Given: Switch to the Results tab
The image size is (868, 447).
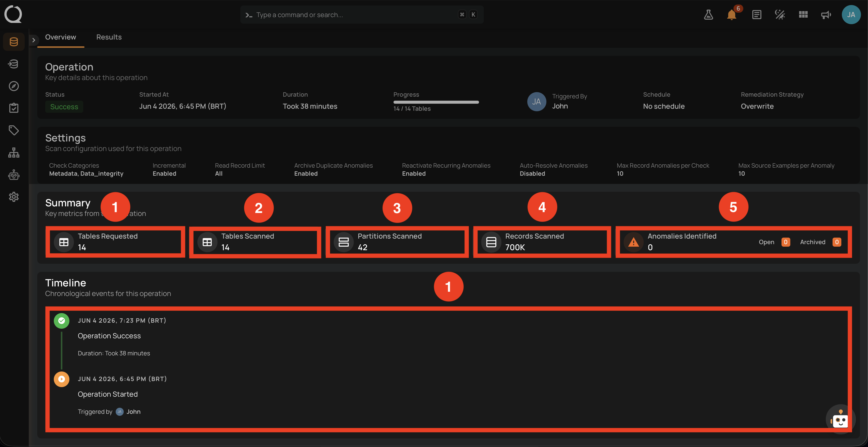Looking at the screenshot, I should [x=109, y=37].
